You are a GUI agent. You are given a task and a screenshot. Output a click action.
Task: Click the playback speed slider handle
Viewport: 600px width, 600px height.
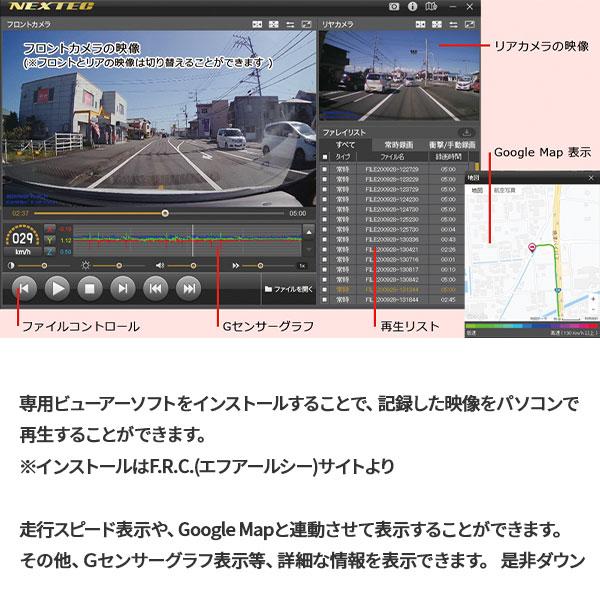pos(260,266)
